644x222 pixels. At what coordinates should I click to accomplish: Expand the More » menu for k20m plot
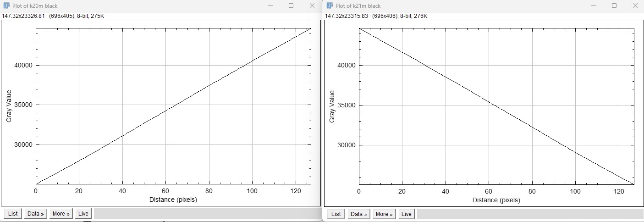(61, 214)
